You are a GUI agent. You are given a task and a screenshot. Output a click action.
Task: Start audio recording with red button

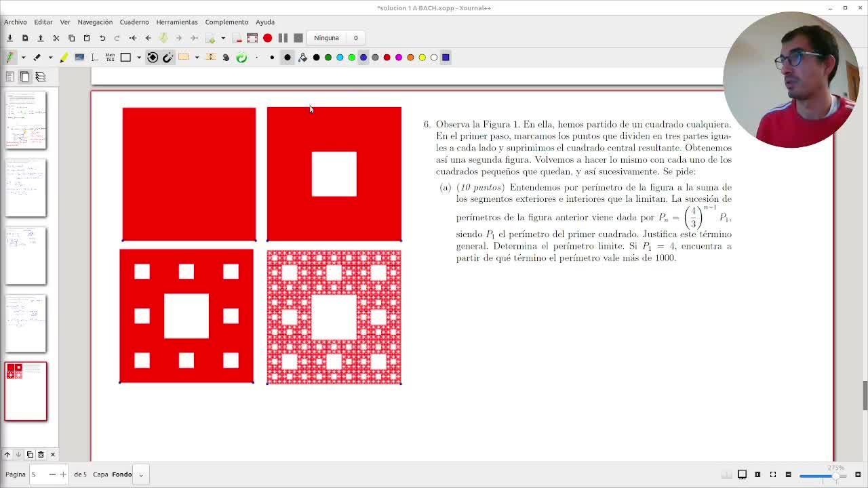tap(267, 38)
